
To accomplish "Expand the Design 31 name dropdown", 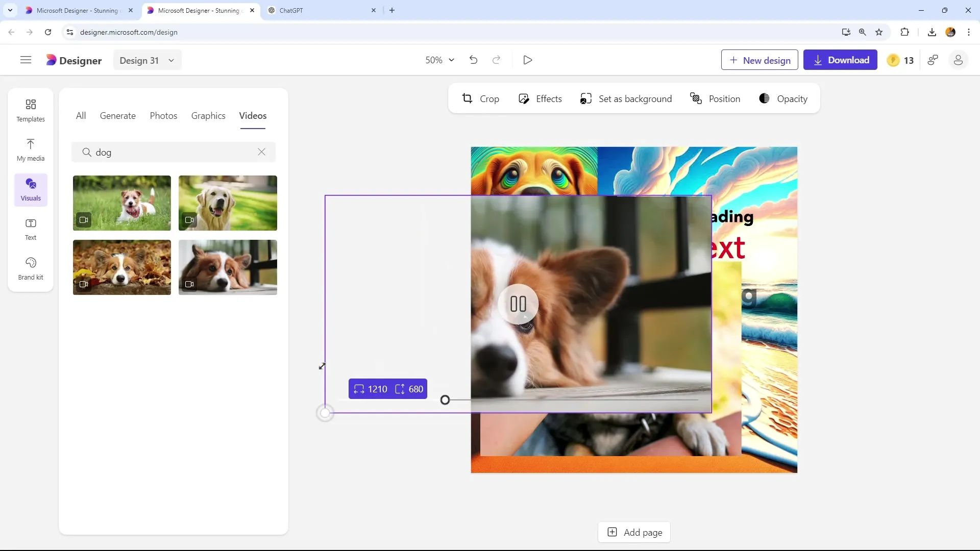I will click(147, 60).
